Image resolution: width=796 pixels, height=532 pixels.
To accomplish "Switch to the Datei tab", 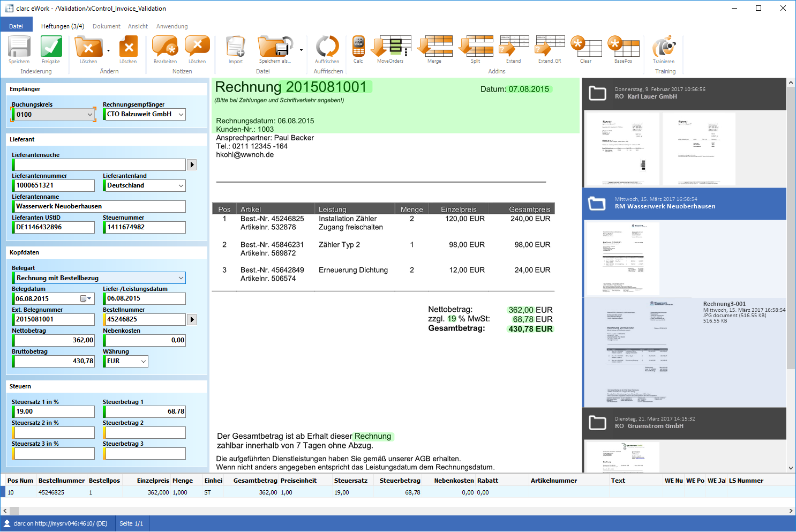I will click(16, 26).
